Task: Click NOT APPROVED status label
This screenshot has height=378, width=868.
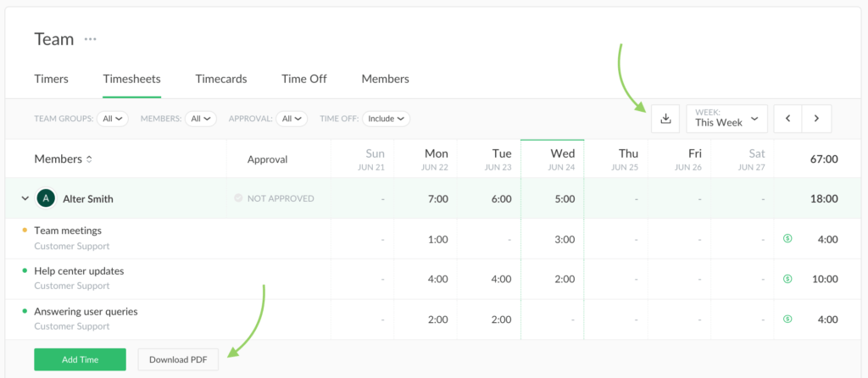Action: pos(281,198)
